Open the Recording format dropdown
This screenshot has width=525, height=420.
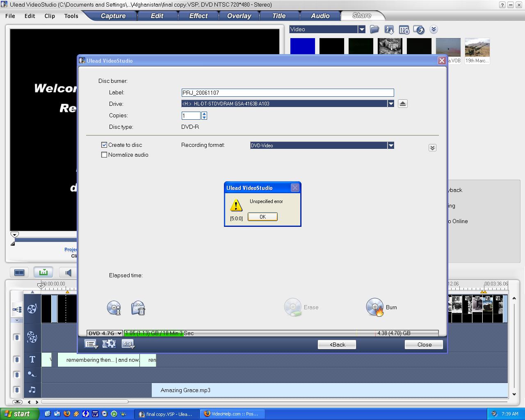(390, 145)
